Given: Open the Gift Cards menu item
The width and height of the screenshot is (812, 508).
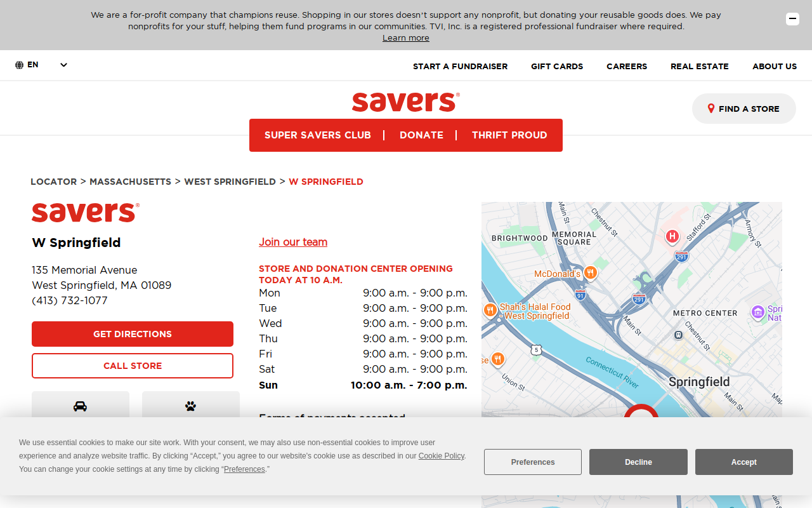Looking at the screenshot, I should point(557,66).
